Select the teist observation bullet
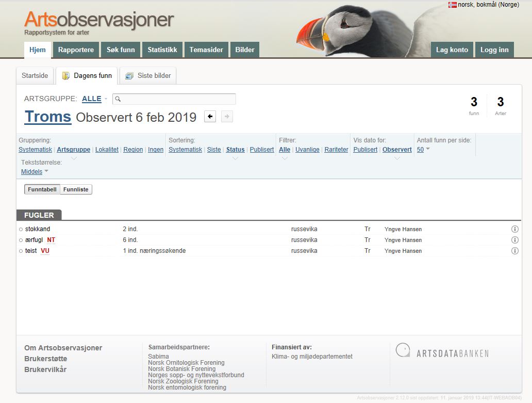 click(21, 251)
